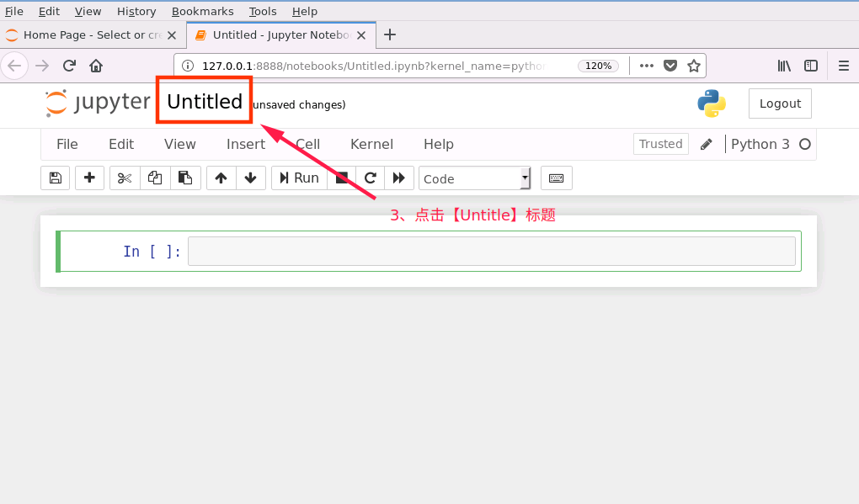Click the Python 3 kernel idle circle
The height and width of the screenshot is (504, 859).
coord(805,145)
